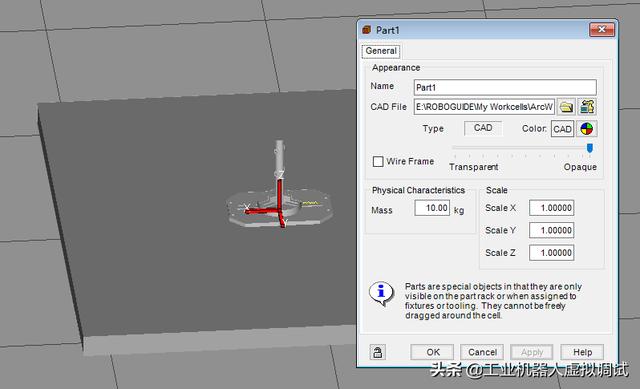Confirm with the OK button

coord(433,352)
